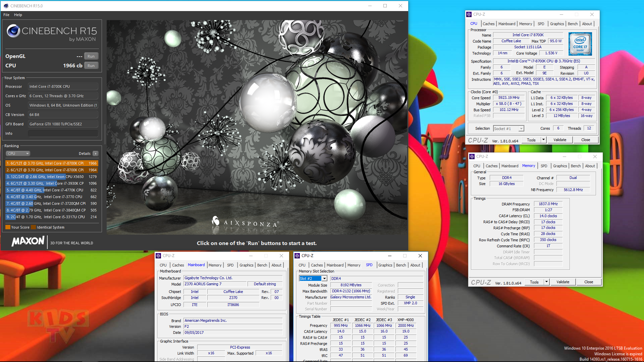Click the MAXON logo at bottom left
This screenshot has width=644, height=362.
(x=28, y=241)
